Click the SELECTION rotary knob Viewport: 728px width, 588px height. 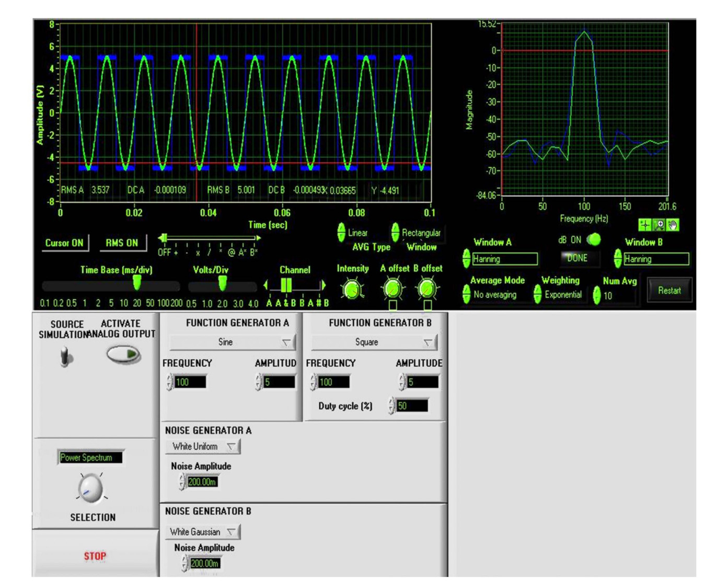(91, 489)
